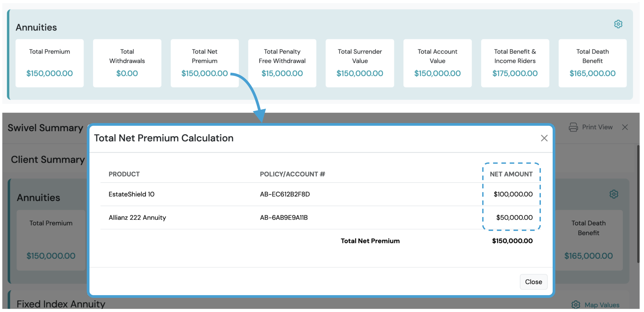Viewport: 644px width, 312px height.
Task: Click the $50,000.00 net amount
Action: pyautogui.click(x=514, y=218)
